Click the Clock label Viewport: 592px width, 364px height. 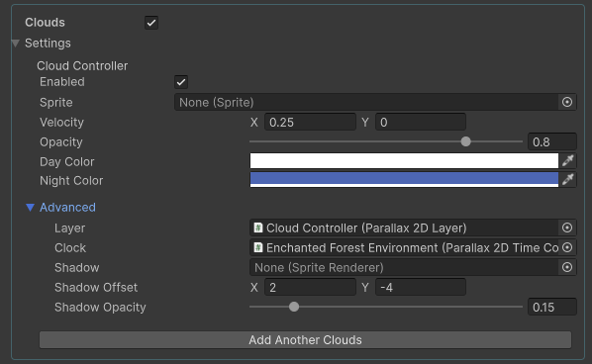click(x=70, y=248)
